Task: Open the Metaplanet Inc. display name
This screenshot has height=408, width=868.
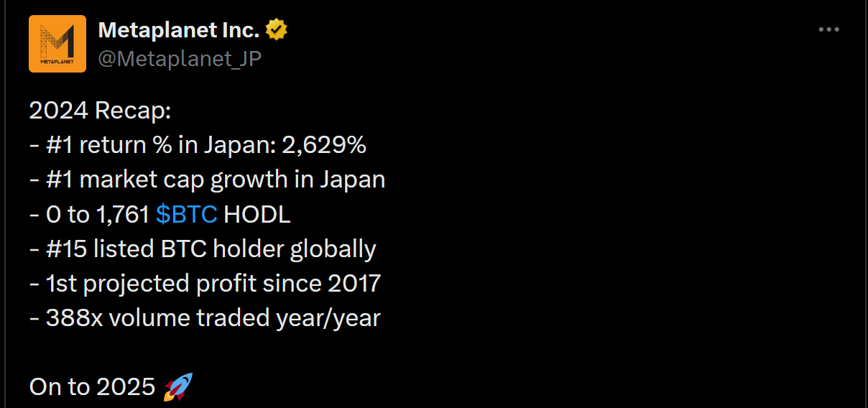Action: click(x=178, y=30)
